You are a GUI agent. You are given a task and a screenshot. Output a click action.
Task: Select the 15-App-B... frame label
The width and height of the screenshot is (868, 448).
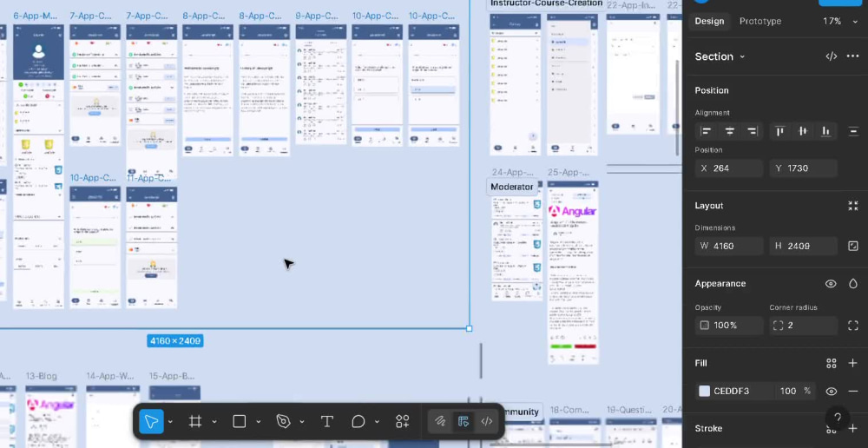(x=172, y=376)
